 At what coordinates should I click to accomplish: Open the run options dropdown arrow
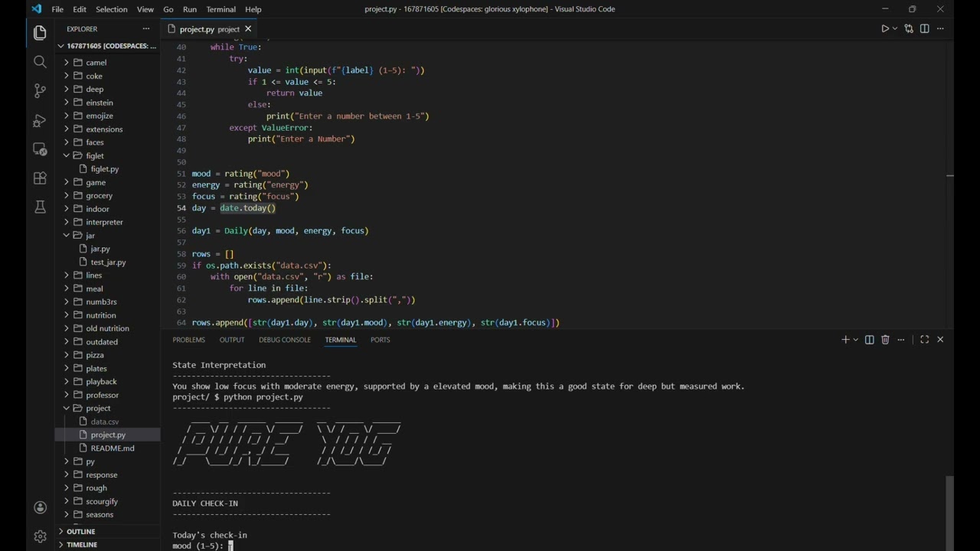895,29
